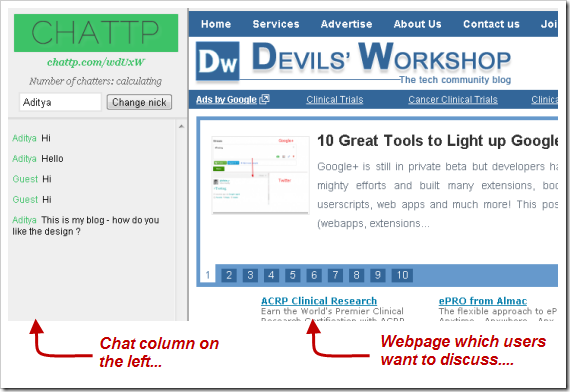Open the ePRO from Almac link
The height and width of the screenshot is (392, 570).
483,301
